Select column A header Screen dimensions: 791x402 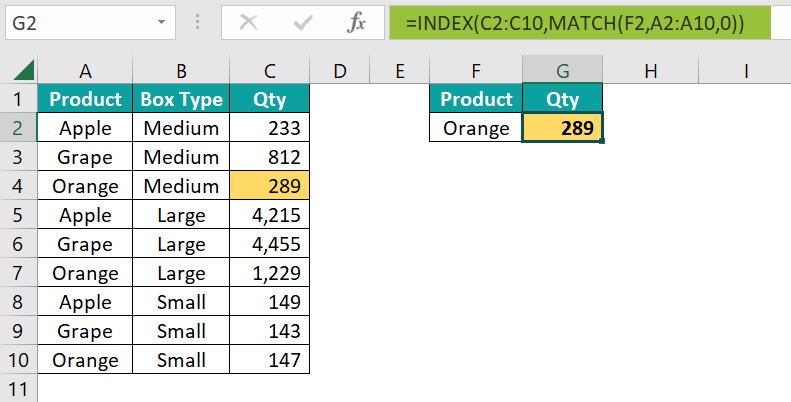pos(85,71)
